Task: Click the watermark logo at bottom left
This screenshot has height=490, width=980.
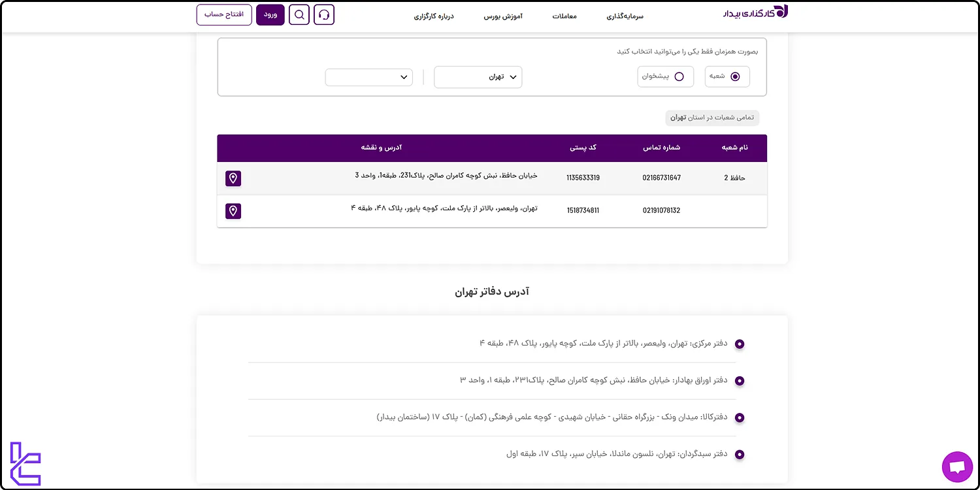Action: [x=25, y=464]
